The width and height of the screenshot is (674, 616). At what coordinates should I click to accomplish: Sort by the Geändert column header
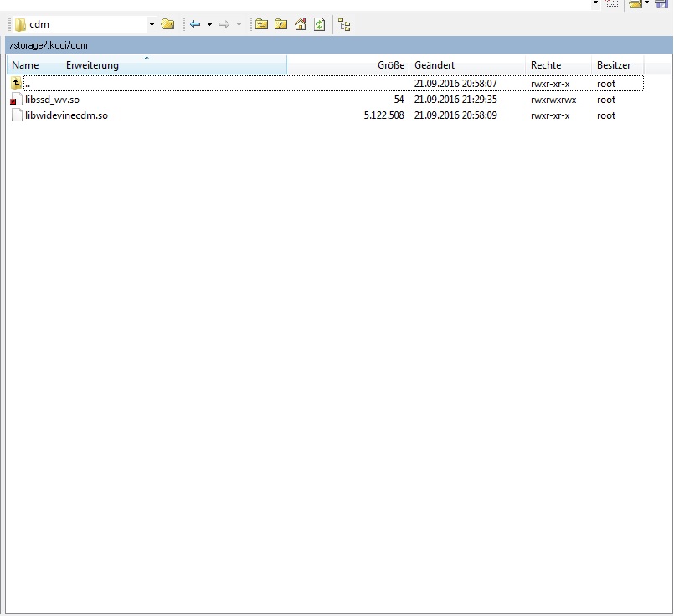pos(435,65)
